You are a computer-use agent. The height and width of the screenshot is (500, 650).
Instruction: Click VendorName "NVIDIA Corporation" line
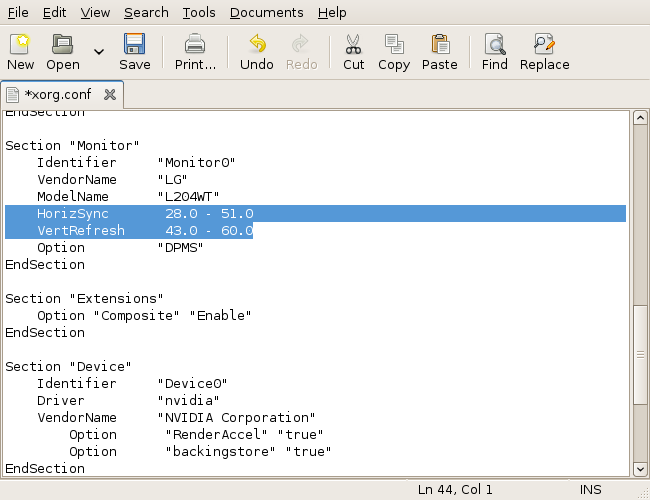[176, 417]
